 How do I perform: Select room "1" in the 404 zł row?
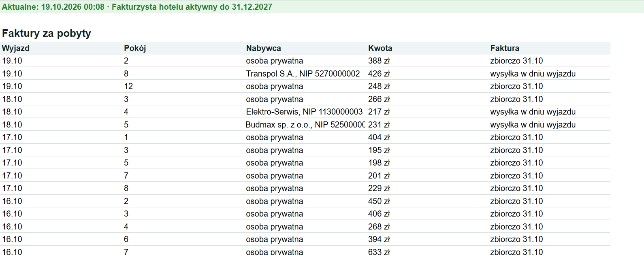pyautogui.click(x=126, y=137)
